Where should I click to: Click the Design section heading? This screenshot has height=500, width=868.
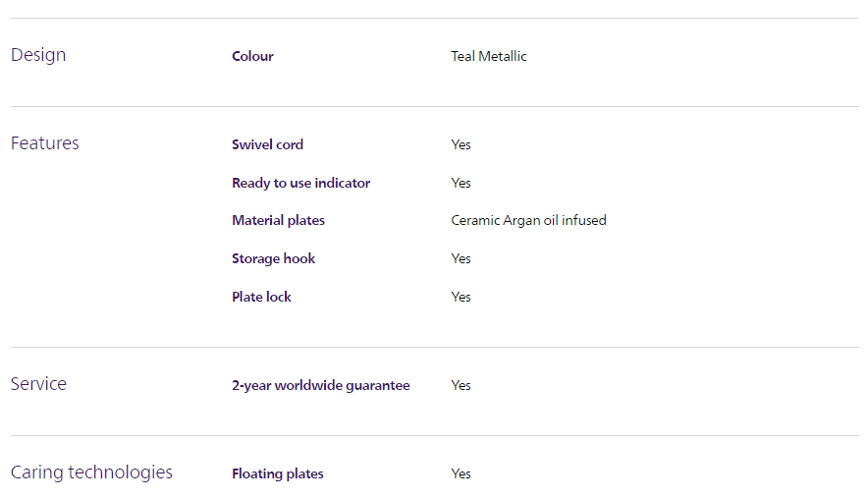[38, 55]
